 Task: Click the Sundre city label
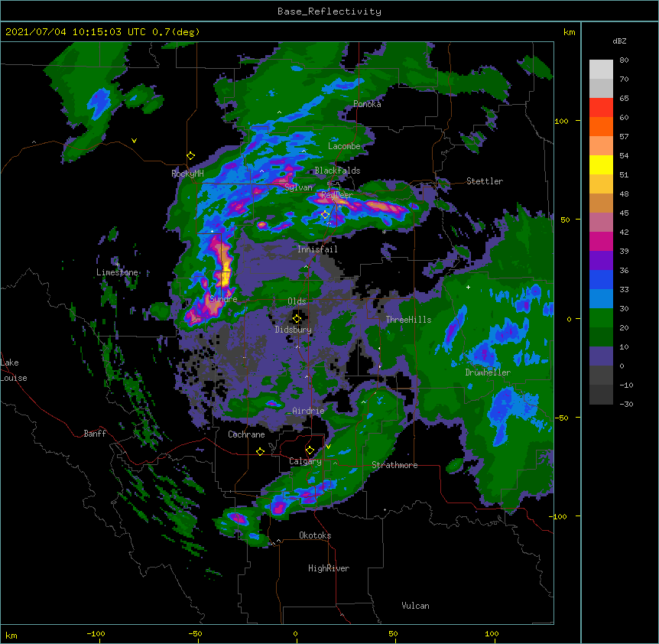pyautogui.click(x=223, y=299)
